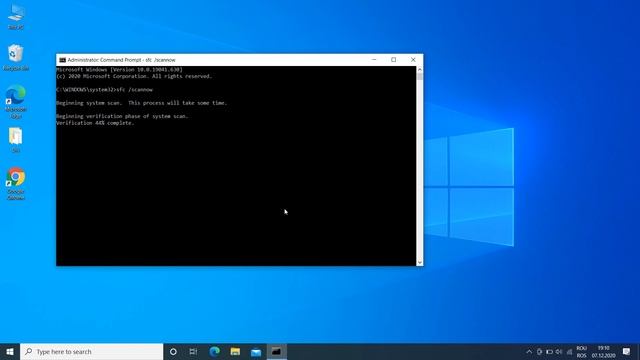Image resolution: width=640 pixels, height=360 pixels.
Task: Click the Command Prompt taskbar button
Action: click(276, 351)
